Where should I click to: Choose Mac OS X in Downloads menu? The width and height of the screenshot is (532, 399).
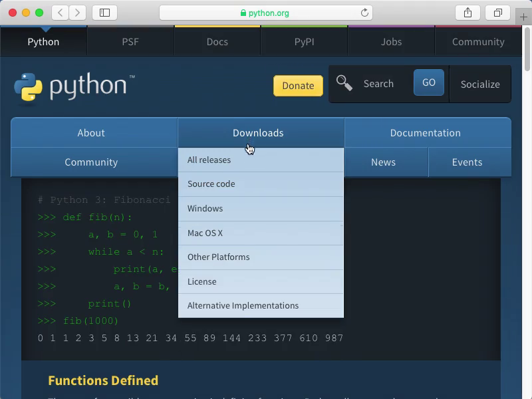coord(205,233)
